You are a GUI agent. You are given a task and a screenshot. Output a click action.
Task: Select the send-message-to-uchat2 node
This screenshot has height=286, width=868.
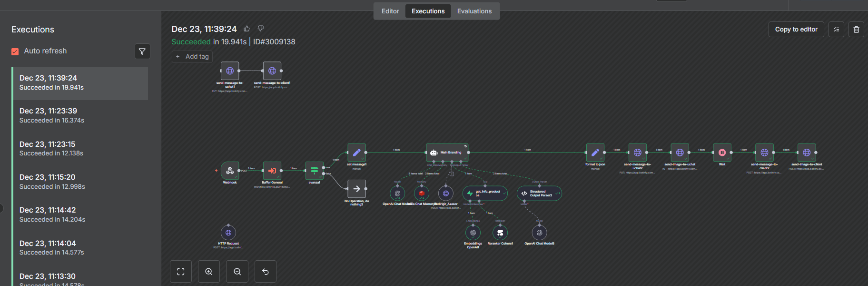click(x=638, y=153)
